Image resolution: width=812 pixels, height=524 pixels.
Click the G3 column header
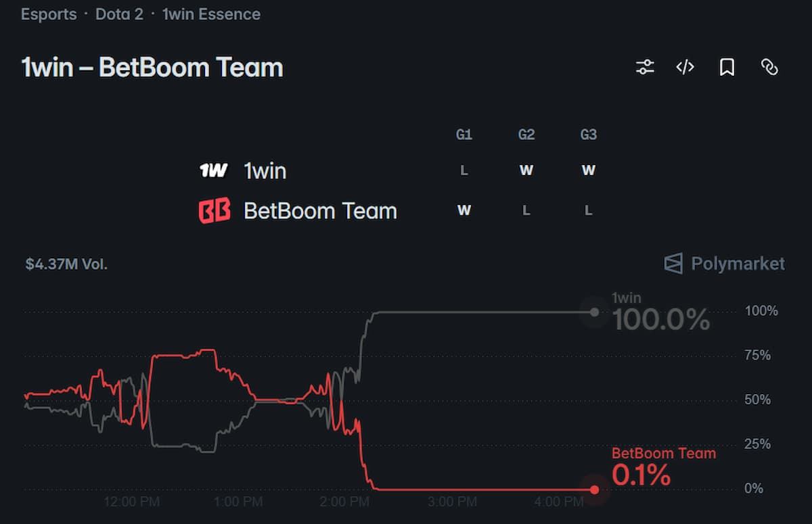[589, 135]
